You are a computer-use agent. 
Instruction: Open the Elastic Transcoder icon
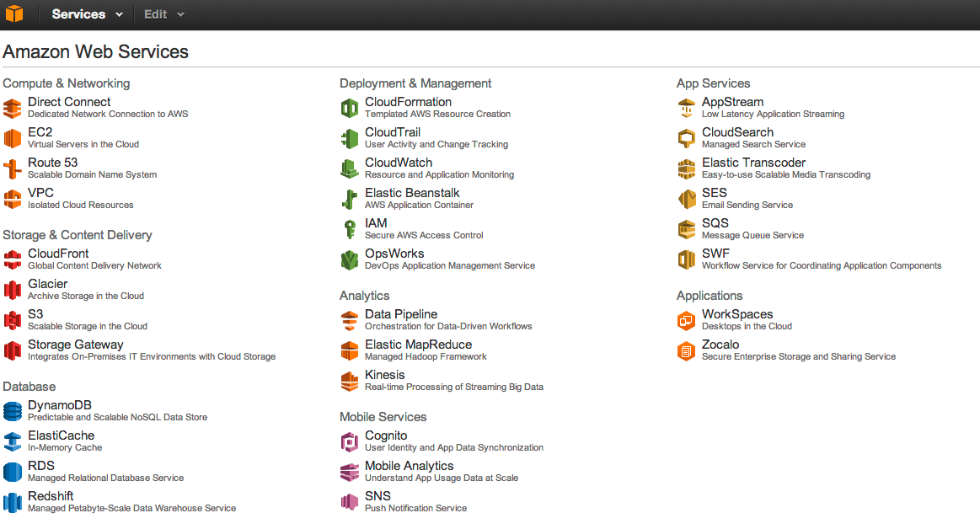687,168
